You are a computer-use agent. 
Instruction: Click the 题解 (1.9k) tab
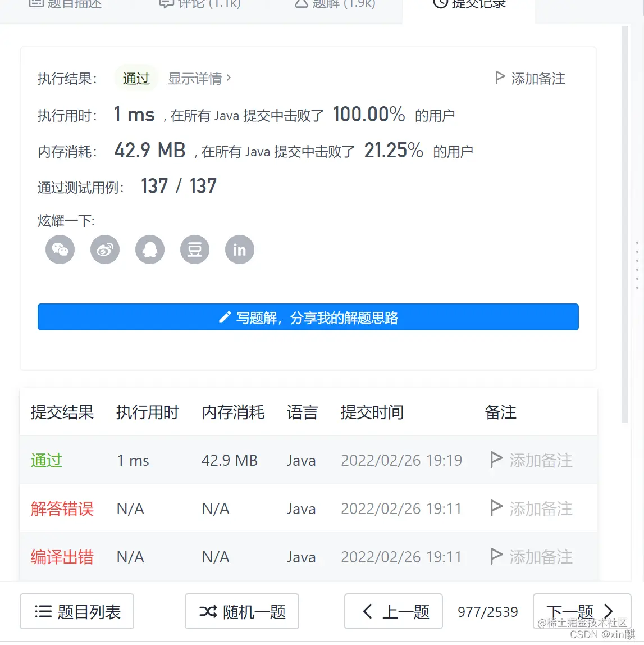pyautogui.click(x=334, y=4)
